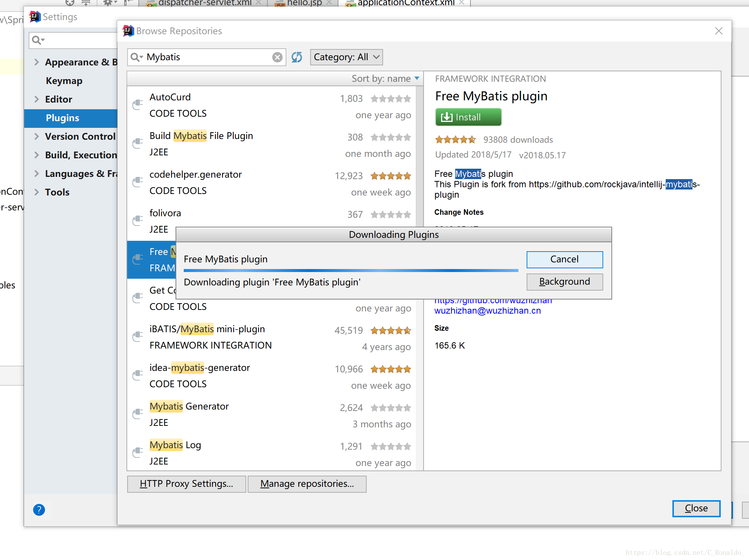Send download to Background
Viewport: 749px width, 560px height.
(565, 282)
